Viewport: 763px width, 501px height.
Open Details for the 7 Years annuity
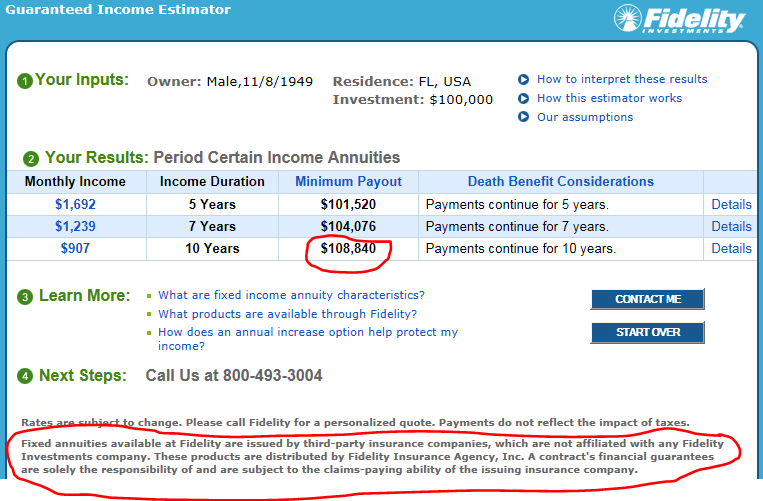click(731, 226)
